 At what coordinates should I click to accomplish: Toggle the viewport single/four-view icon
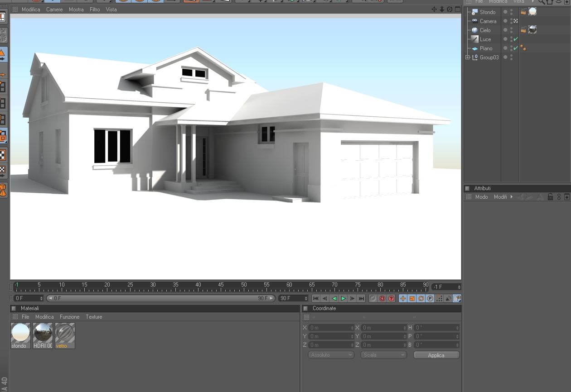pos(457,10)
